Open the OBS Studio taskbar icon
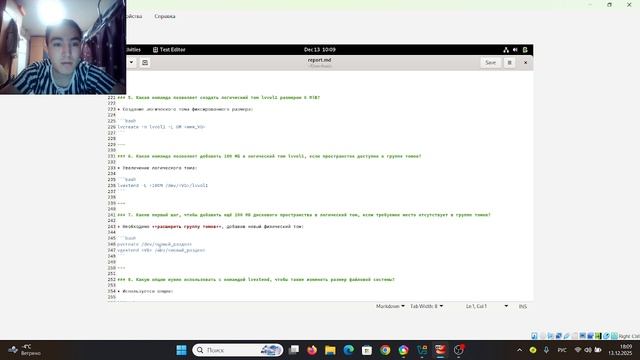The image size is (640, 360). coord(459,350)
